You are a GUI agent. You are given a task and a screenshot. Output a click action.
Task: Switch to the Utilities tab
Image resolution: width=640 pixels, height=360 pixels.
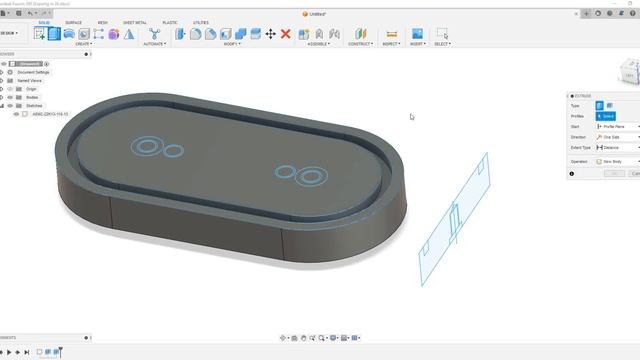(201, 22)
